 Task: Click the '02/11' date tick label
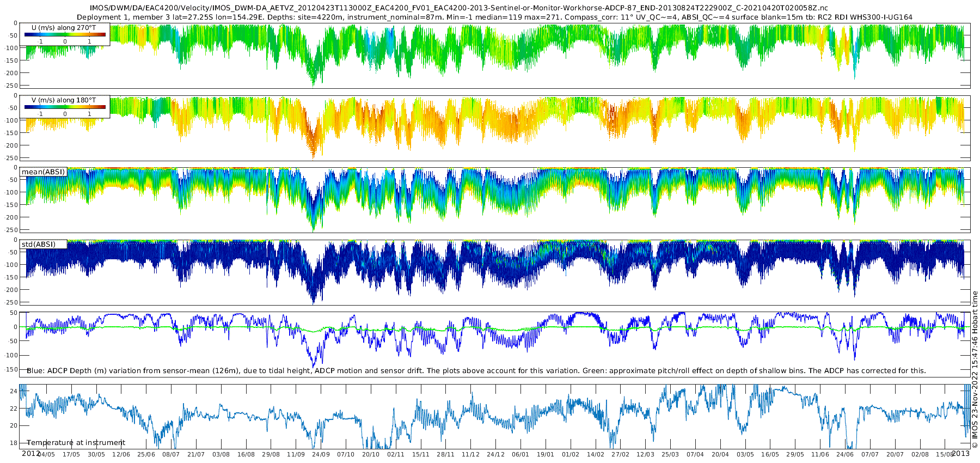pos(396,454)
